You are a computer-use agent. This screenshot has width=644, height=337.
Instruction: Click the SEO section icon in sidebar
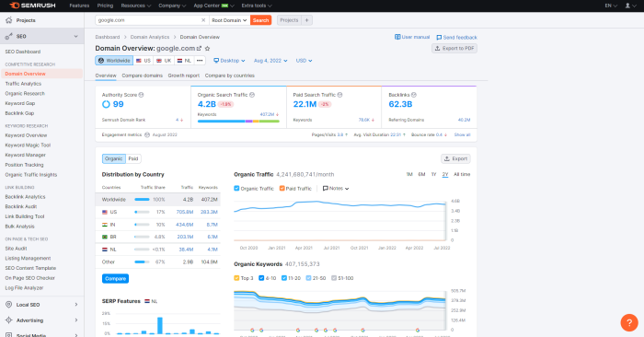coord(8,37)
